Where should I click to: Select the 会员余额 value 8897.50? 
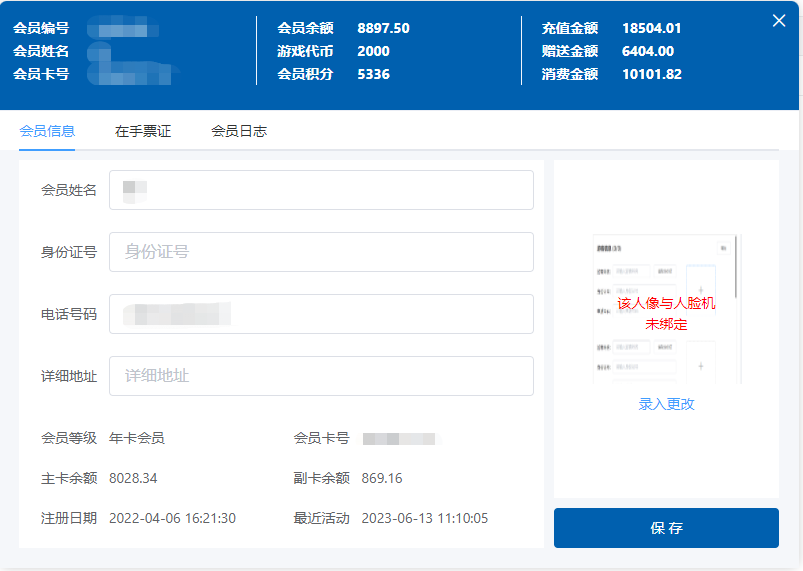pyautogui.click(x=383, y=28)
